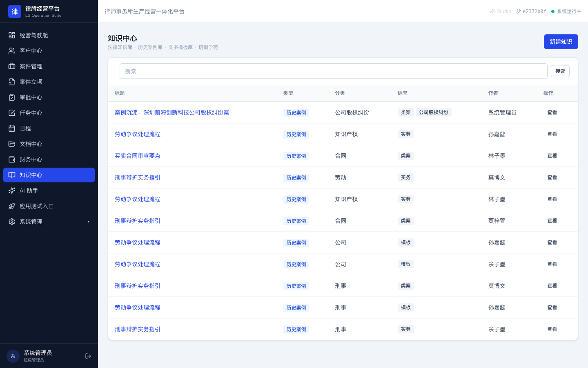Screen dimensions: 588x368
Task: Click author name 贾梓萱
Action: click(497, 221)
